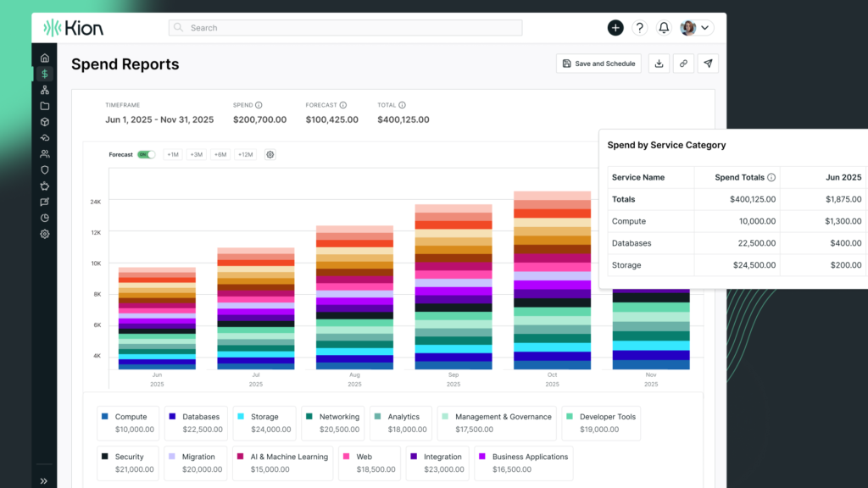Image resolution: width=868 pixels, height=488 pixels.
Task: Click the download report icon
Action: point(659,64)
